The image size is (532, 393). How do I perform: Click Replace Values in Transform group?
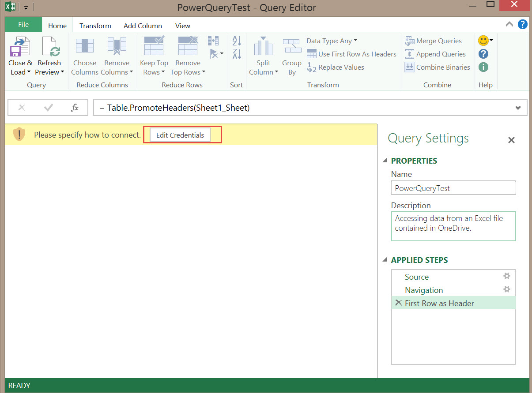[x=336, y=67]
